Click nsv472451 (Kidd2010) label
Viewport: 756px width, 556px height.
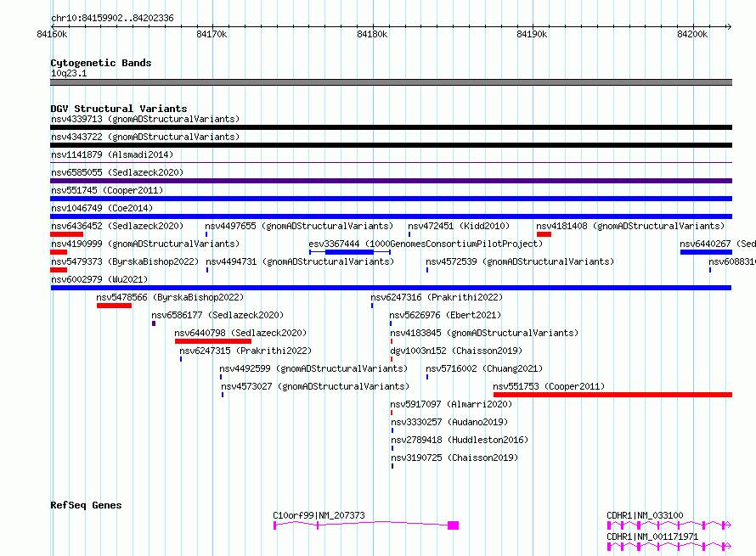click(x=459, y=226)
